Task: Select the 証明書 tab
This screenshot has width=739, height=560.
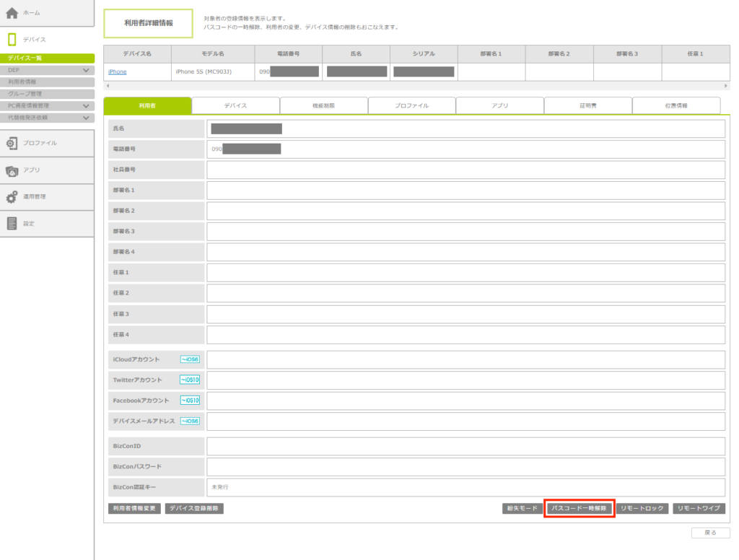Action: point(587,105)
